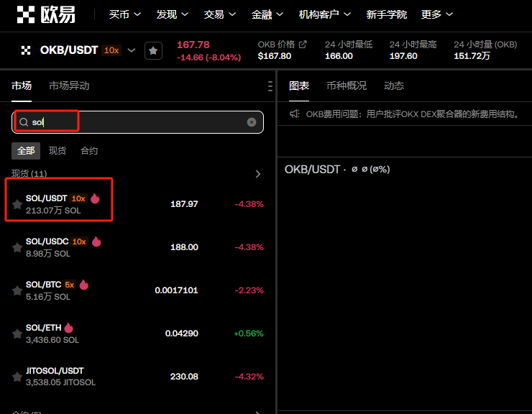Expand the OKB/USDT pair selector chevron

tap(132, 50)
